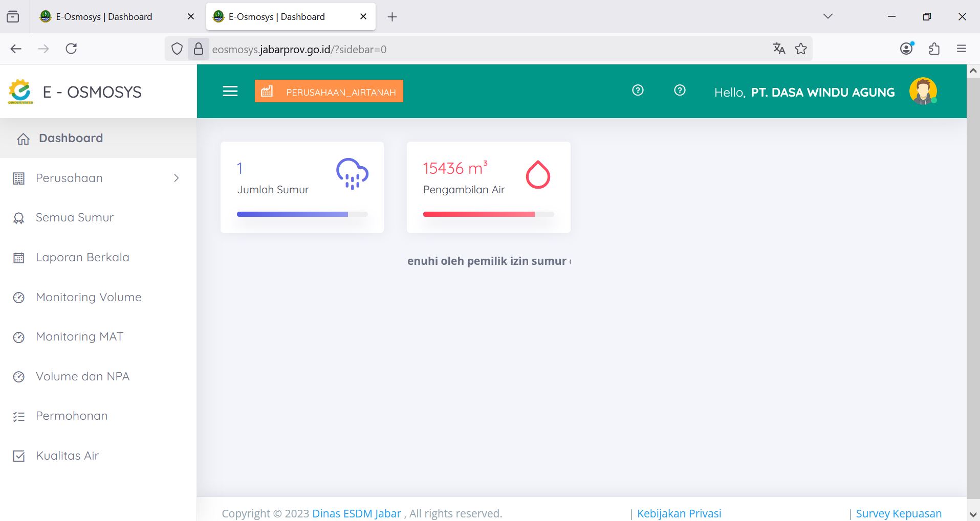Screen dimensions: 980x521
Task: Click the second help question mark icon
Action: [x=680, y=90]
